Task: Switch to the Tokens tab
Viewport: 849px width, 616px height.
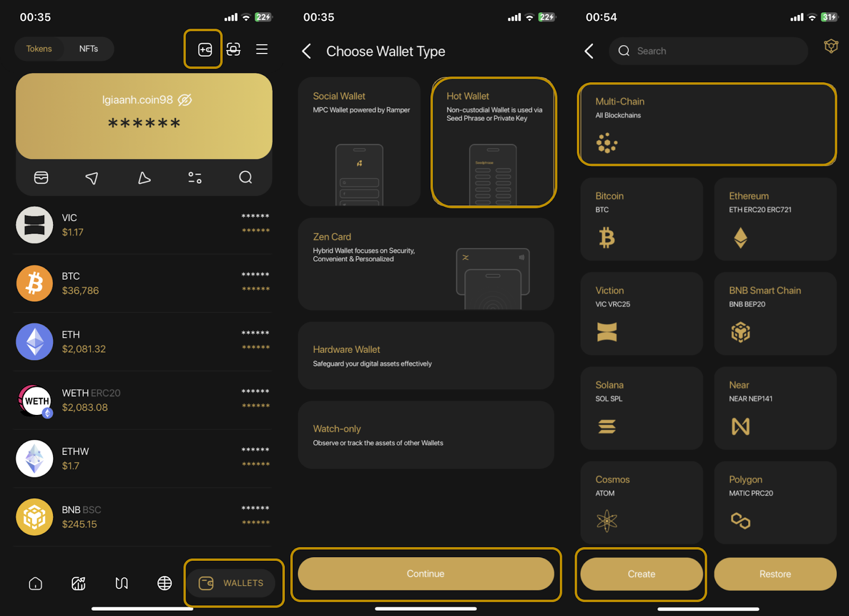Action: point(39,49)
